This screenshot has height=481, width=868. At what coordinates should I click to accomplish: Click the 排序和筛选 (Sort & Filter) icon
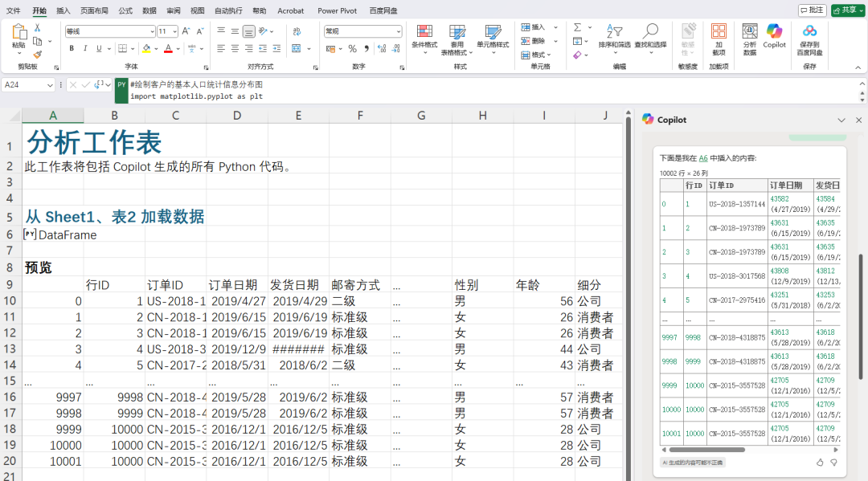tap(614, 36)
